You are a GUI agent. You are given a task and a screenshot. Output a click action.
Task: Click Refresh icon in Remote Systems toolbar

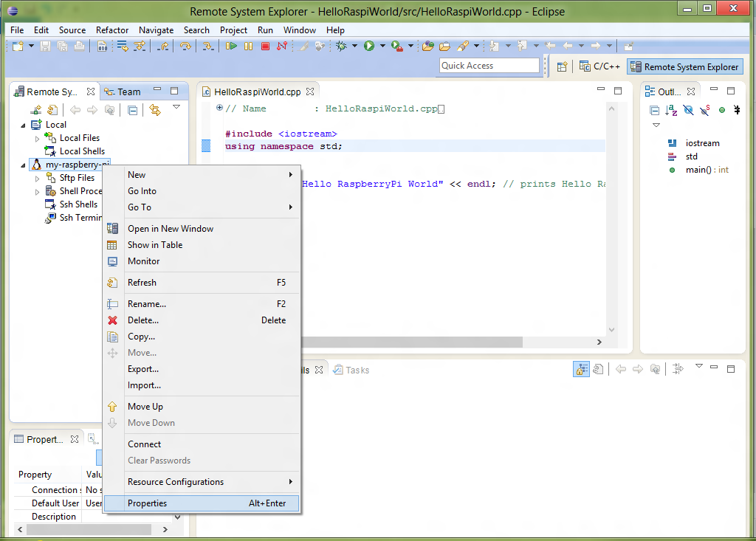pyautogui.click(x=52, y=110)
